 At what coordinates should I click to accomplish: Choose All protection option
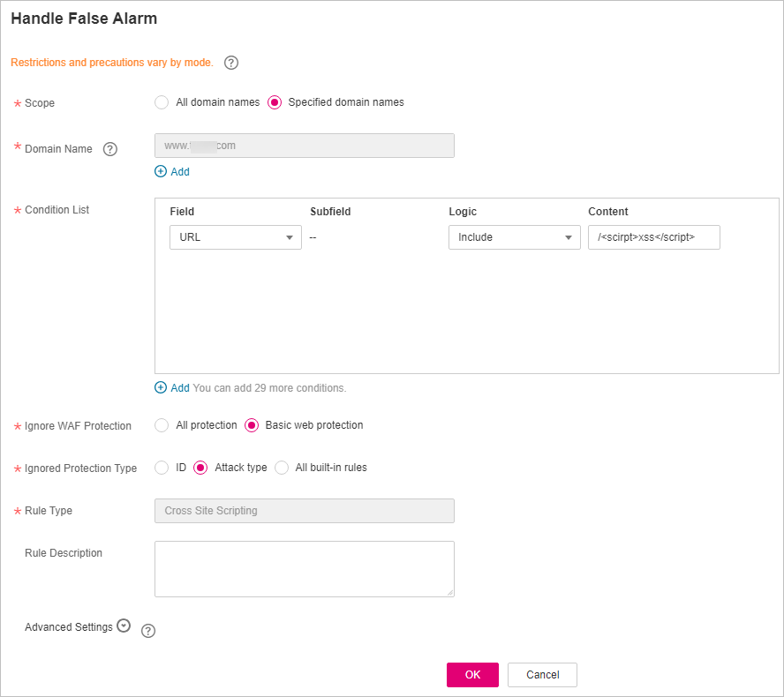pos(162,425)
